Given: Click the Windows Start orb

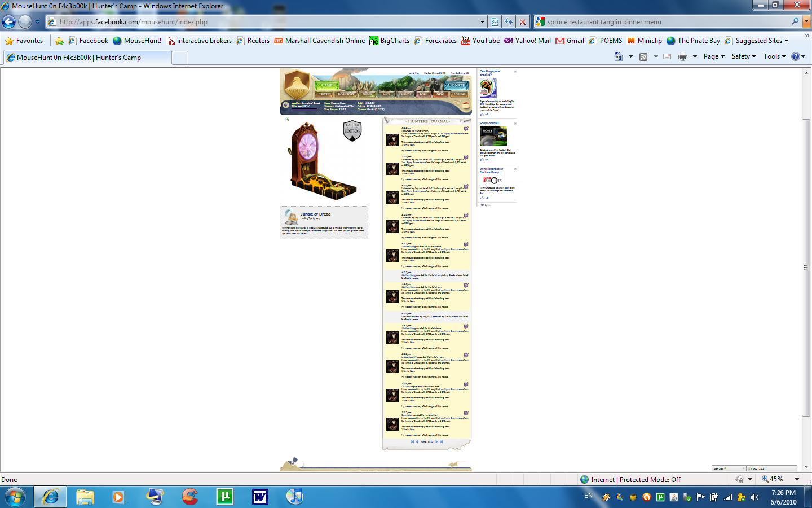Looking at the screenshot, I should coord(15,497).
